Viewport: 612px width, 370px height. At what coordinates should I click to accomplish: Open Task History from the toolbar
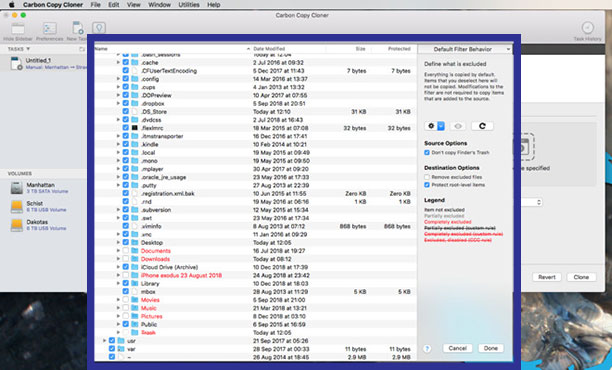tap(587, 28)
